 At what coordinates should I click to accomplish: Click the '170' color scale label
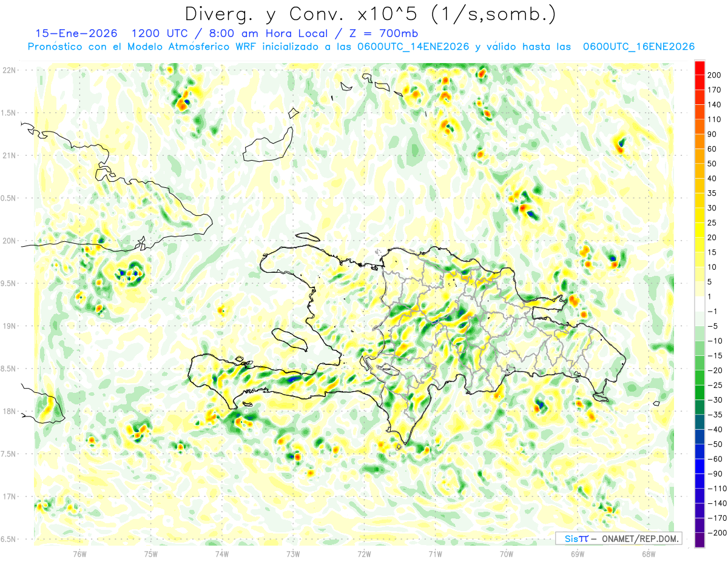pos(714,90)
